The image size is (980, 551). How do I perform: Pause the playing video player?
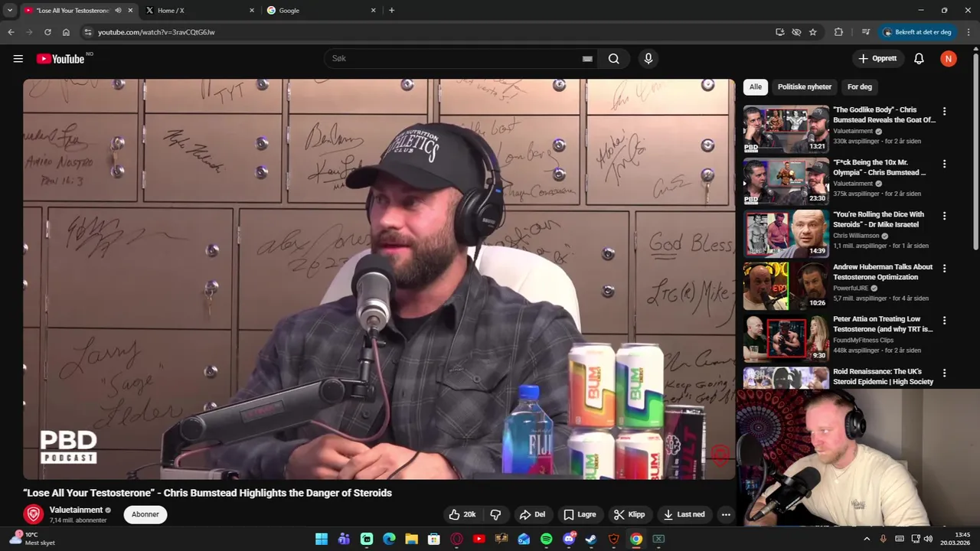pos(379,279)
